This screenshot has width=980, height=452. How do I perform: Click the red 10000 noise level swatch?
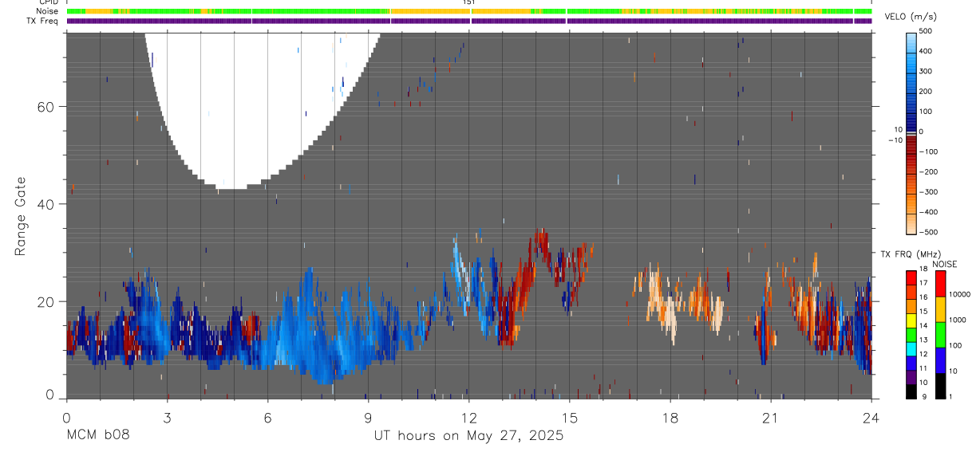point(939,283)
